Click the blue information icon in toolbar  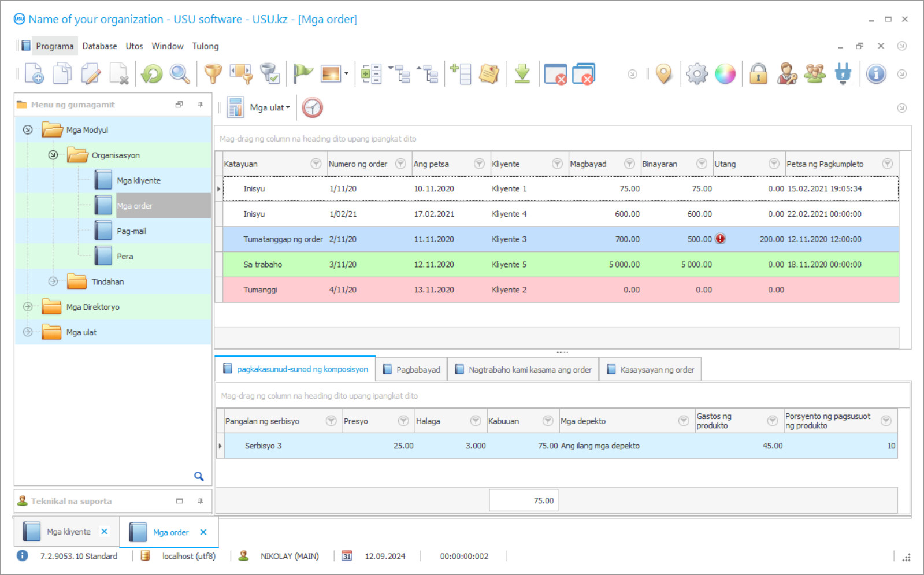tap(876, 74)
